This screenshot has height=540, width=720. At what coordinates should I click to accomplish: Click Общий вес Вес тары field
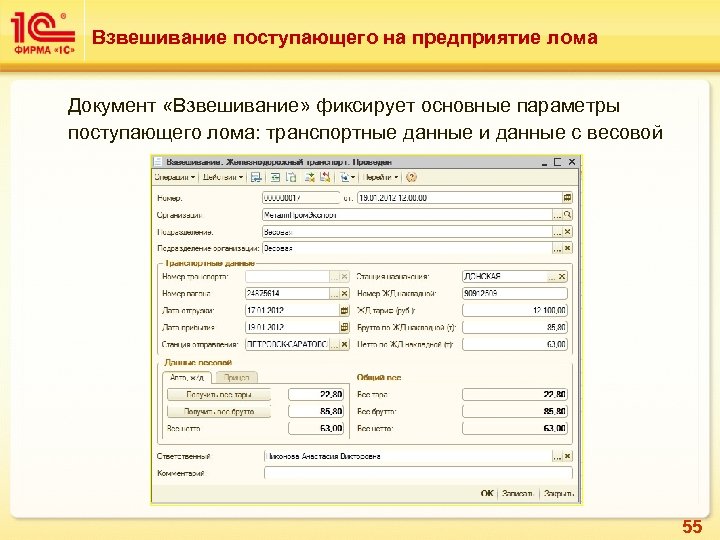coord(515,394)
